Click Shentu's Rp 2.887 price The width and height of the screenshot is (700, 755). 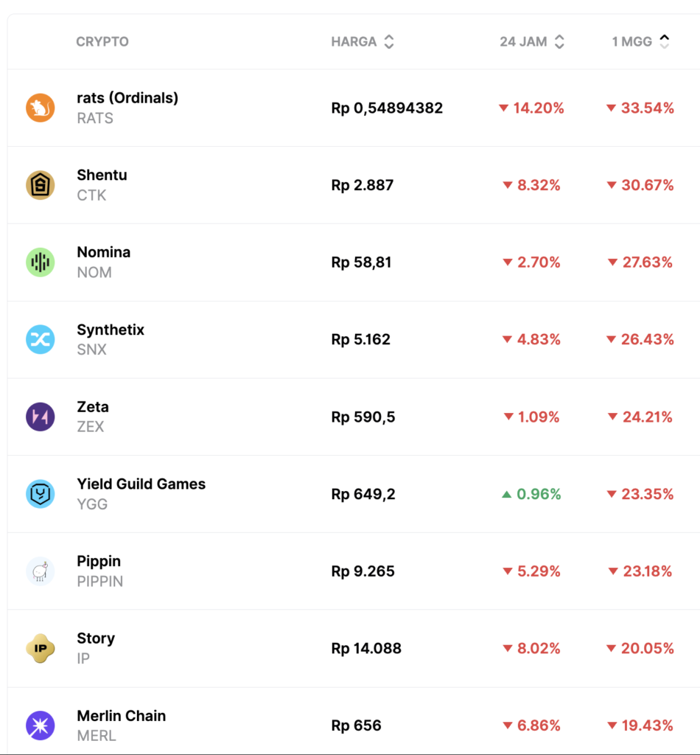pyautogui.click(x=363, y=185)
